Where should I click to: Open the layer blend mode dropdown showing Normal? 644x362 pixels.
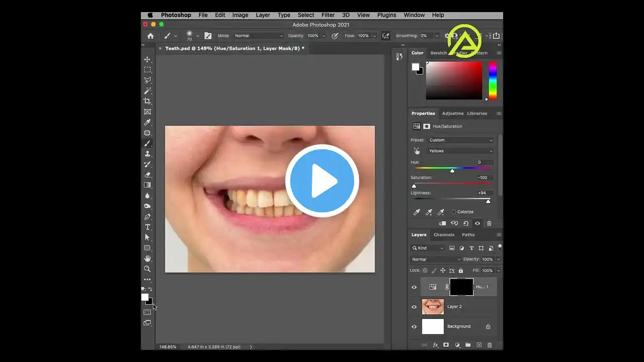click(435, 259)
